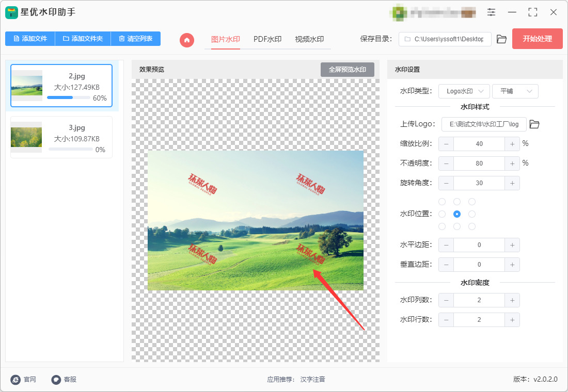Image resolution: width=568 pixels, height=392 pixels.
Task: Select top-center watermark position radio
Action: [457, 202]
